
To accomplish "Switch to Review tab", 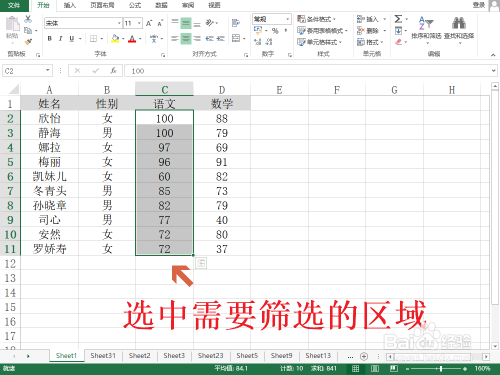I will click(188, 5).
